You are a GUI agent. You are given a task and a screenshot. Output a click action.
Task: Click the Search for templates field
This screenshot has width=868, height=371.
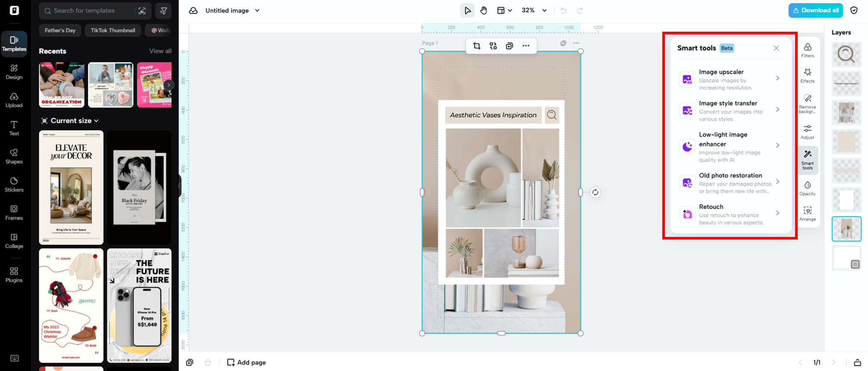pyautogui.click(x=91, y=11)
